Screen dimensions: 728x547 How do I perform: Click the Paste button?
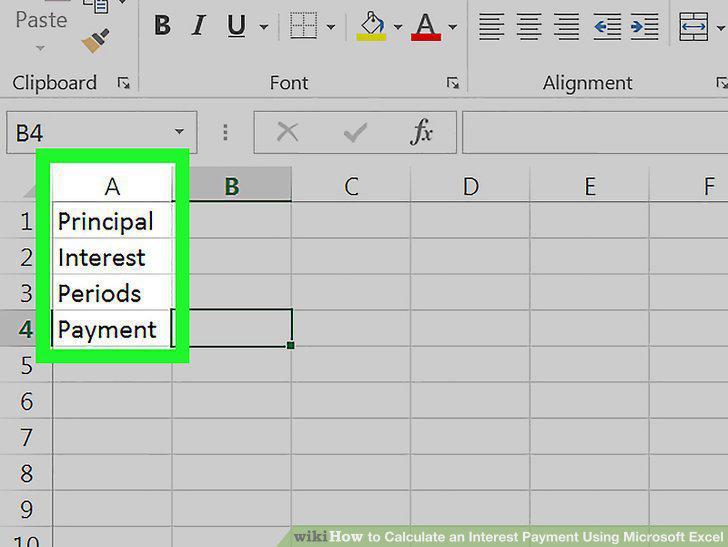41,20
